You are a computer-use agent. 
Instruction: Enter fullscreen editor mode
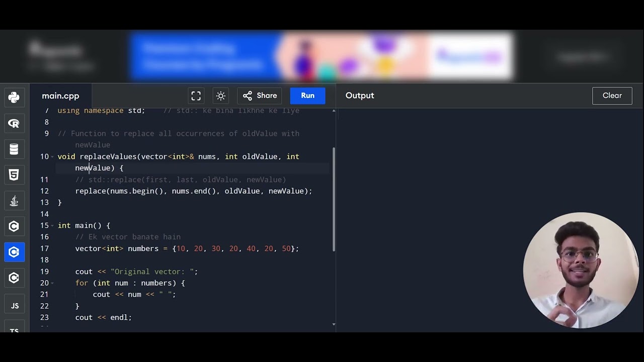pos(196,96)
